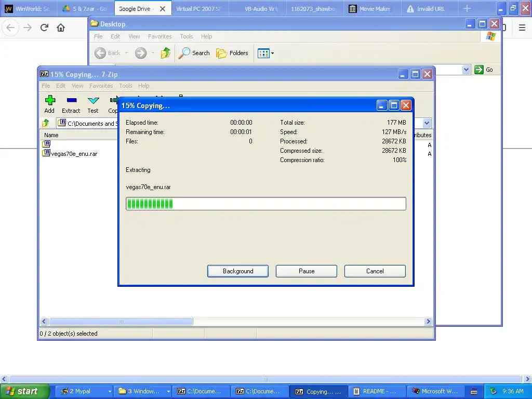
Task: Switch to WinWorld browser tab
Action: click(28, 8)
